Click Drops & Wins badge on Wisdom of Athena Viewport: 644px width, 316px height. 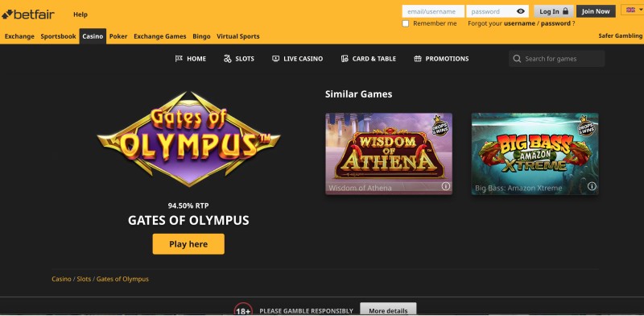click(x=440, y=127)
